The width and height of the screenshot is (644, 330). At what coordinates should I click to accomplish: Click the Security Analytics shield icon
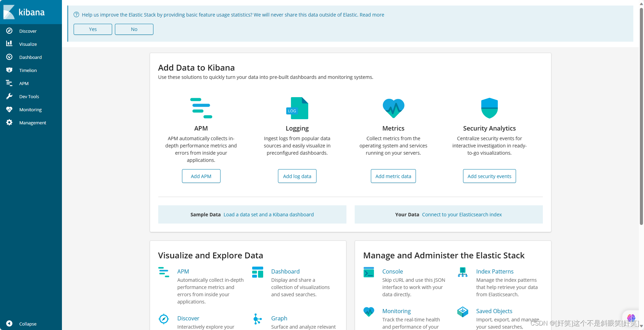point(490,108)
